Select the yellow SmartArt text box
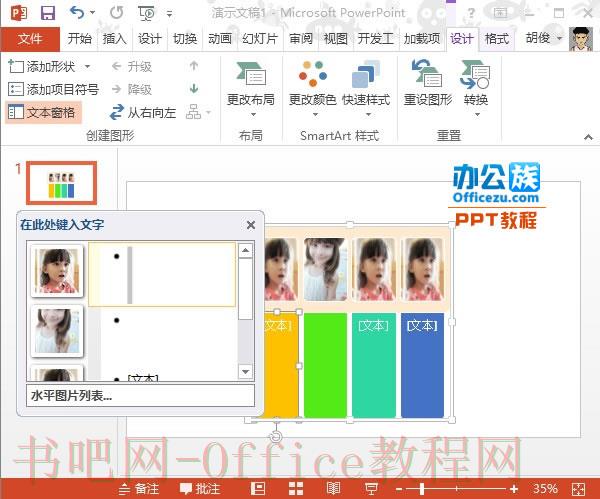This screenshot has height=499, width=600. (x=281, y=365)
